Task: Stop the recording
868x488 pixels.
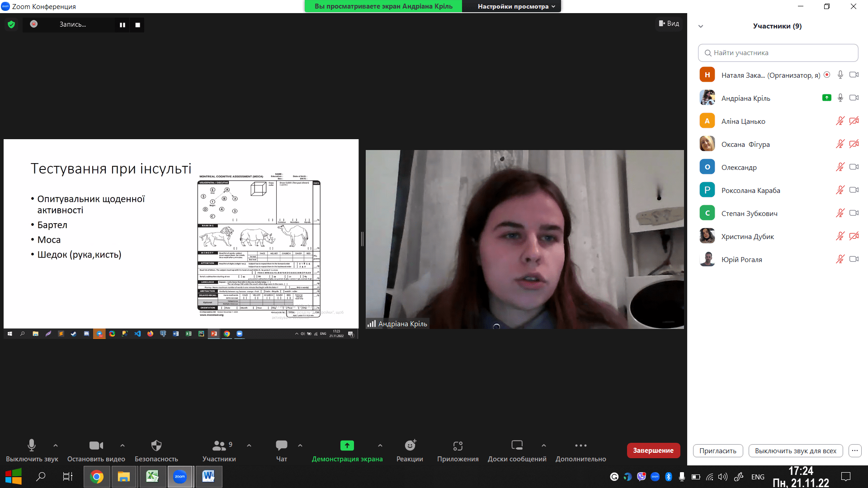Action: [x=137, y=25]
